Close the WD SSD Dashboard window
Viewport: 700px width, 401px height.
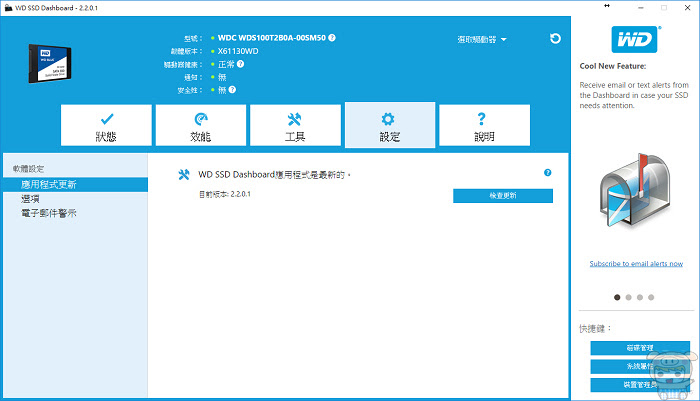[688, 8]
